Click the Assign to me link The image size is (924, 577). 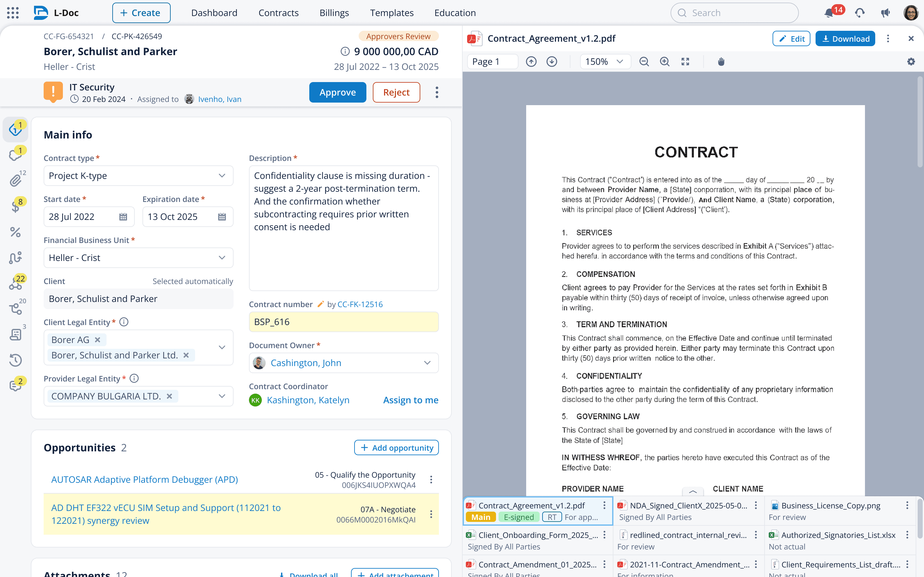pyautogui.click(x=410, y=400)
